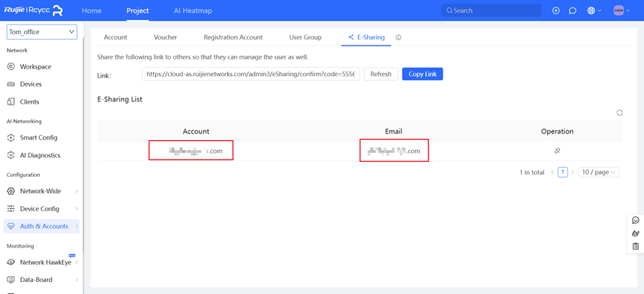The height and width of the screenshot is (294, 644).
Task: Switch to the User Group tab
Action: coord(305,37)
